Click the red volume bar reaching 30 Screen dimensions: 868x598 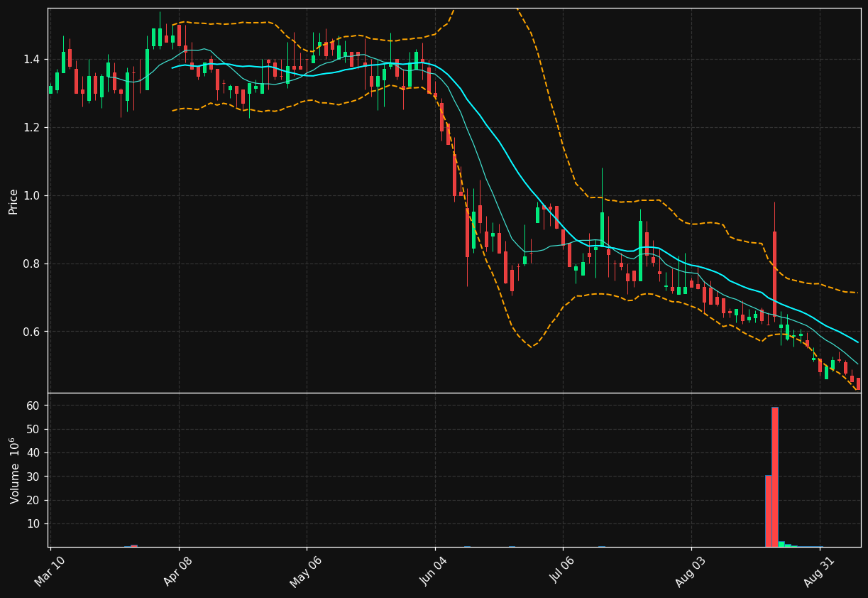tap(768, 511)
